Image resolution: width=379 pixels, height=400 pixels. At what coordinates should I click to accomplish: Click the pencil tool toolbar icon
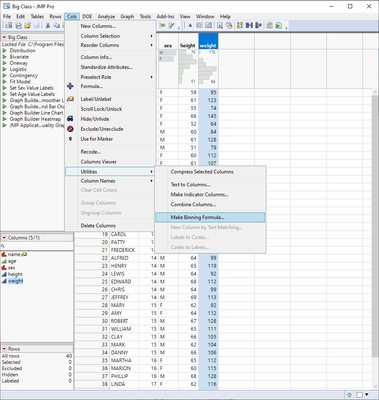click(172, 26)
